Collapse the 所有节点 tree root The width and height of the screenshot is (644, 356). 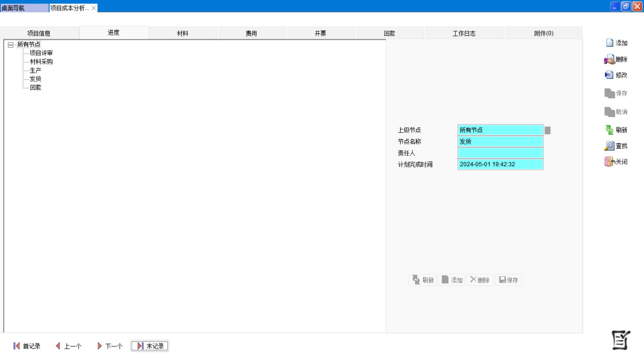point(11,45)
